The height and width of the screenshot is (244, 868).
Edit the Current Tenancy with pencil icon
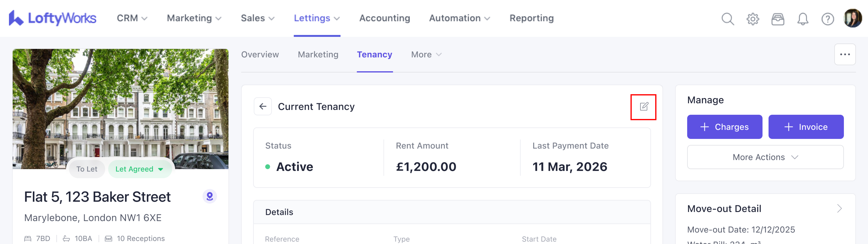(x=643, y=107)
